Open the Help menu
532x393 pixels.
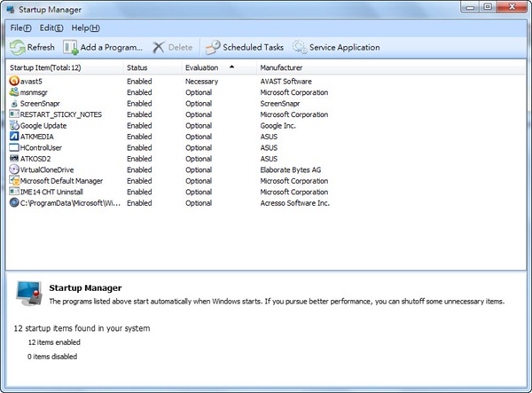(x=85, y=28)
